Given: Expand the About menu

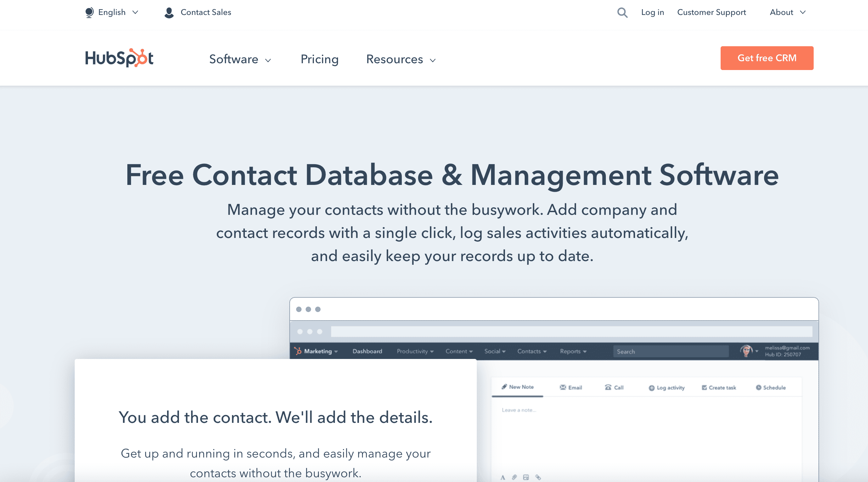Looking at the screenshot, I should pos(788,12).
